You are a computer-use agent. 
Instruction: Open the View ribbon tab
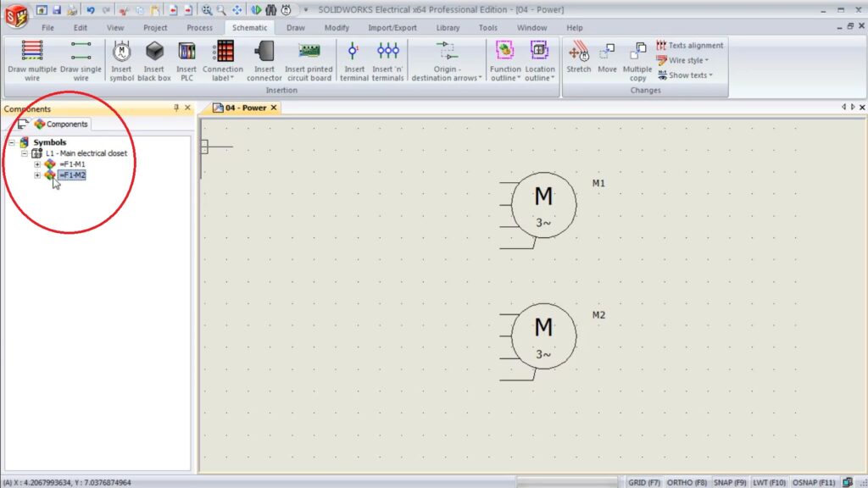click(115, 28)
